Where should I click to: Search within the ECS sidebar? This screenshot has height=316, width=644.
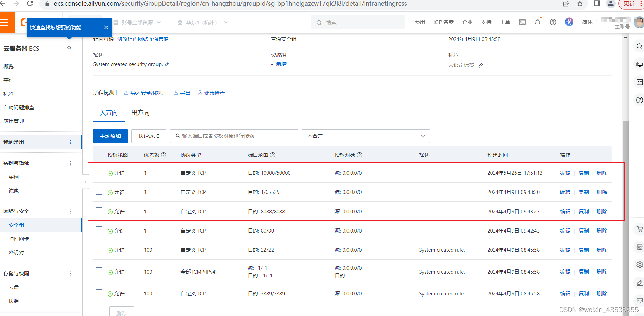pyautogui.click(x=69, y=48)
